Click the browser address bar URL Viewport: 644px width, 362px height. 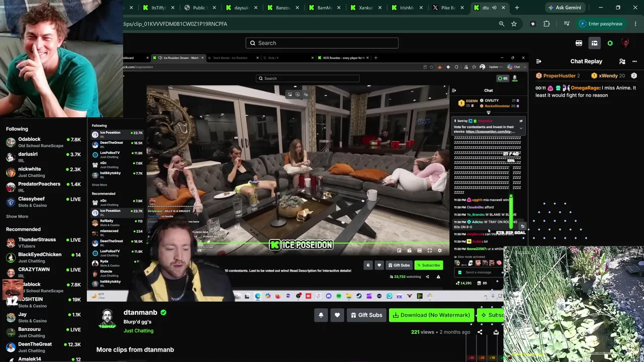tap(175, 24)
